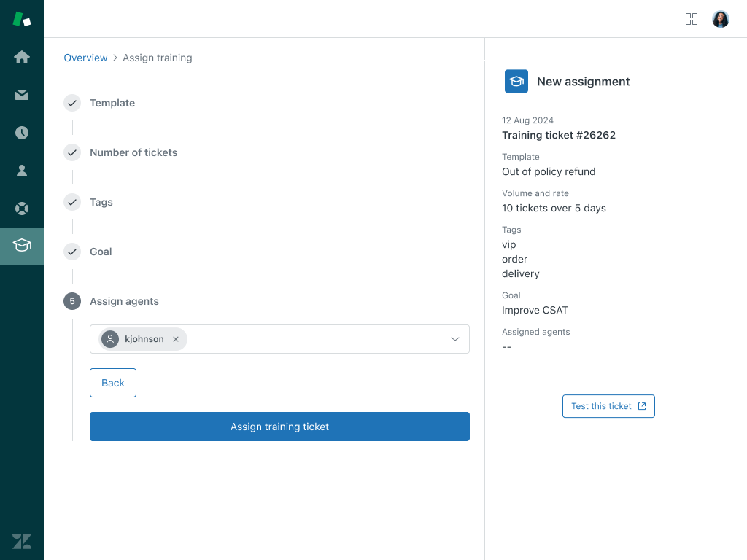Click the Template step completed checkmark

tap(71, 103)
